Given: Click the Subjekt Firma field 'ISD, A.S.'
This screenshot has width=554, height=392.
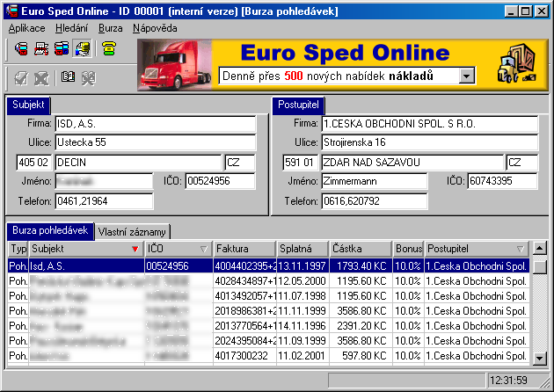Looking at the screenshot, I should tap(156, 124).
